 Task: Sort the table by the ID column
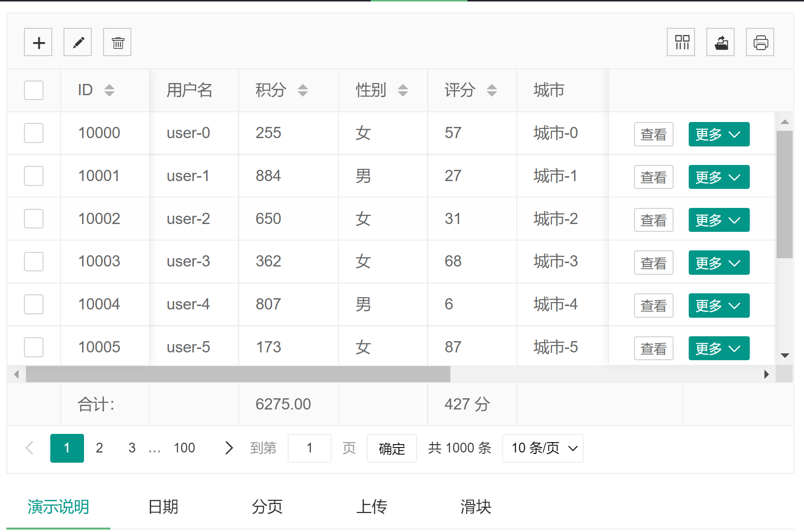(x=110, y=90)
